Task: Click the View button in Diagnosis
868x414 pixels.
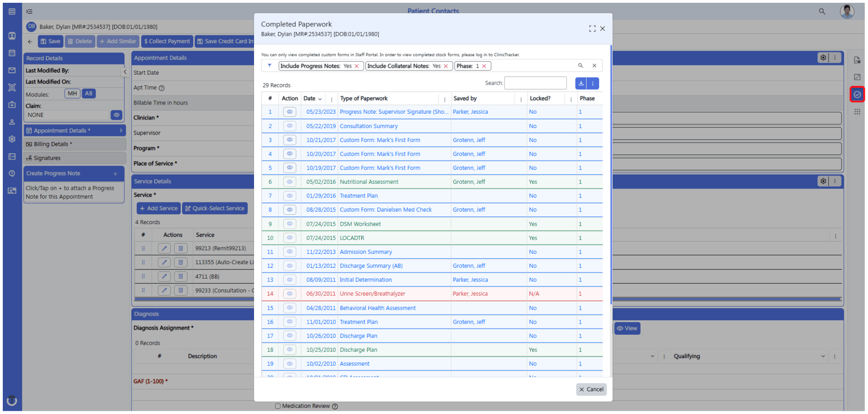Action: point(627,328)
